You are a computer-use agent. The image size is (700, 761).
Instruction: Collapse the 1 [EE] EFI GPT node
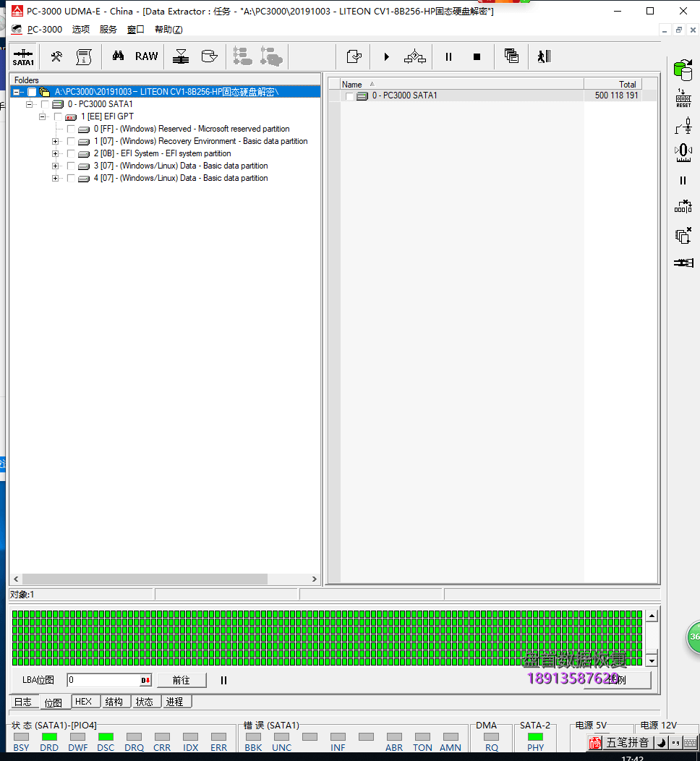(42, 116)
